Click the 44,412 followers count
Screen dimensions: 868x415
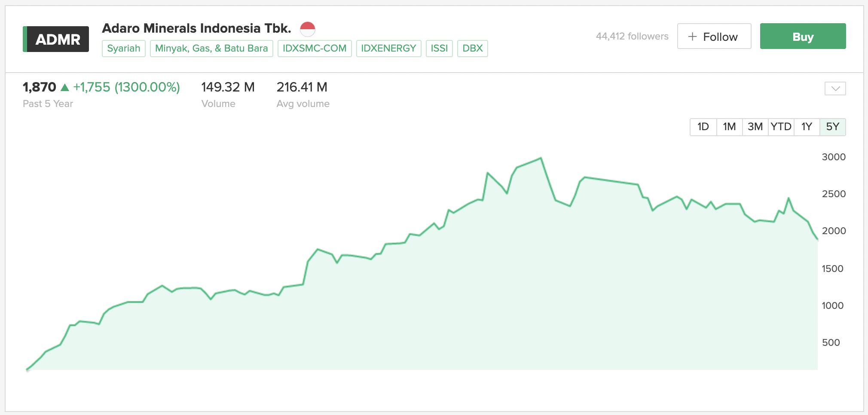[632, 37]
